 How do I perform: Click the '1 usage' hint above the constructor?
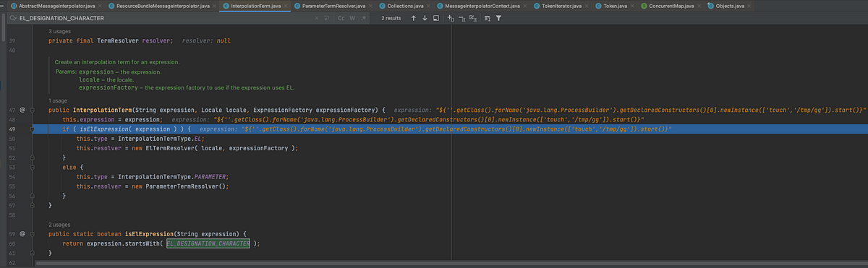59,100
